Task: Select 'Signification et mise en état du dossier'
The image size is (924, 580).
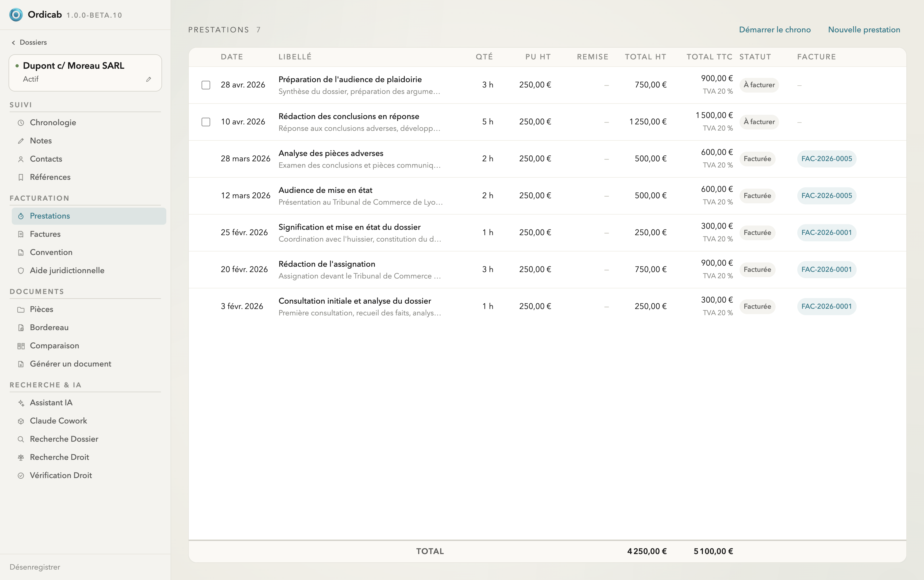Action: click(349, 227)
